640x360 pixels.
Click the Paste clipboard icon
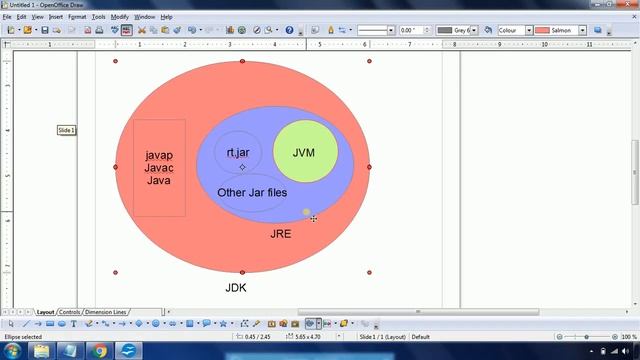coord(165,30)
